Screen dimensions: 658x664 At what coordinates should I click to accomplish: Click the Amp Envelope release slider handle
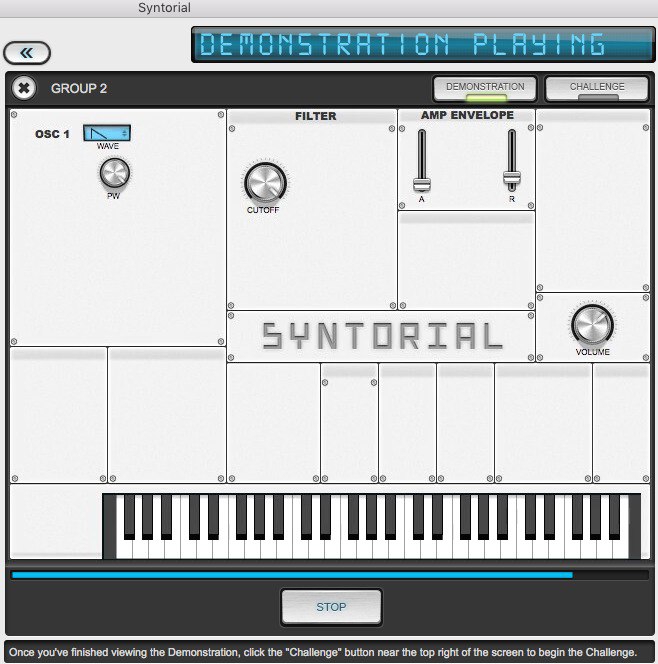[x=512, y=177]
